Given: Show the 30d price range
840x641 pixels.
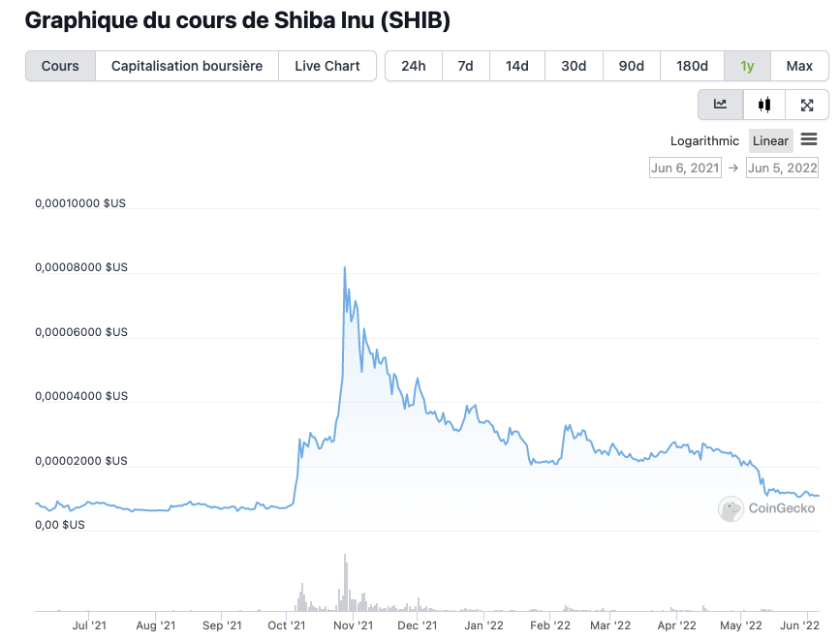Looking at the screenshot, I should click(x=574, y=66).
